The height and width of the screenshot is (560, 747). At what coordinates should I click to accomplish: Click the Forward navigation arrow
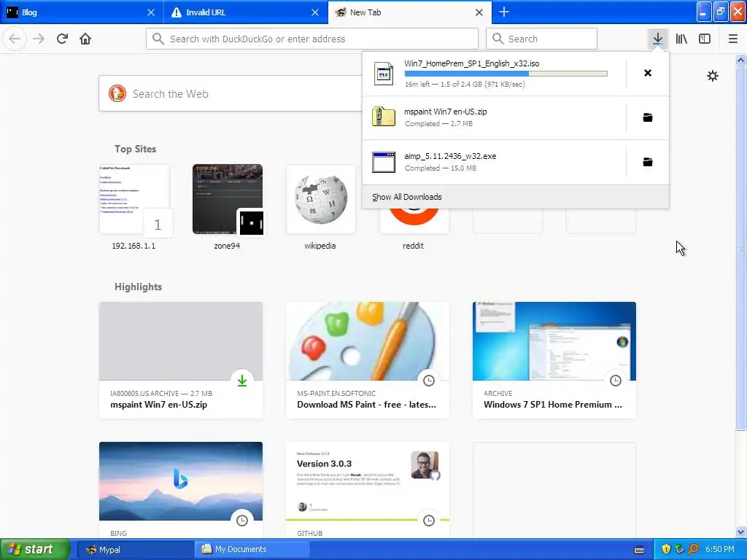pyautogui.click(x=39, y=39)
